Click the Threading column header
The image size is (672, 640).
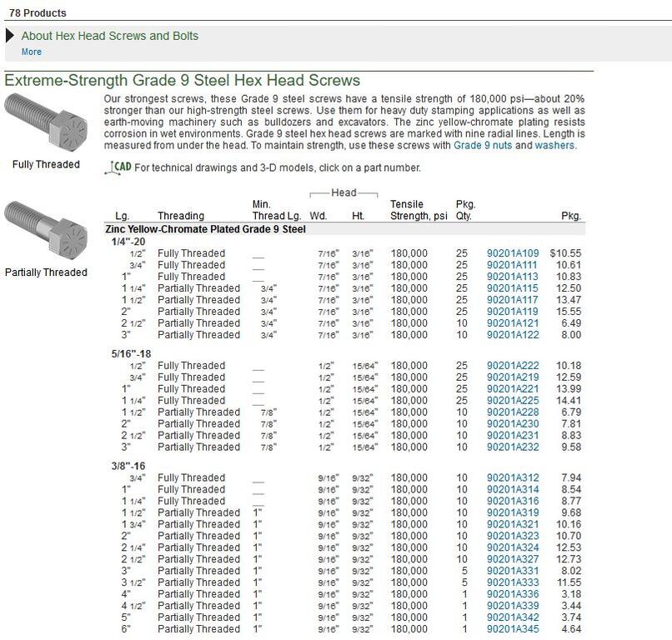coord(181,216)
